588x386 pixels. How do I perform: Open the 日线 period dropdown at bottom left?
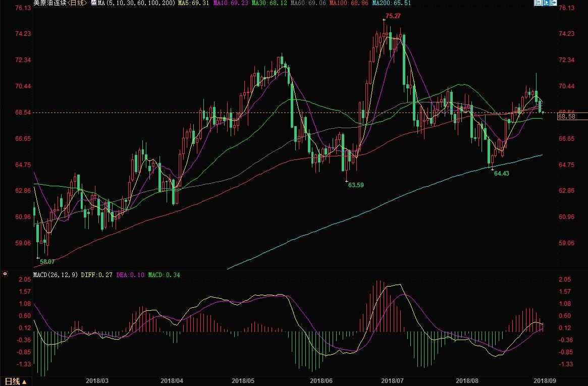point(16,381)
